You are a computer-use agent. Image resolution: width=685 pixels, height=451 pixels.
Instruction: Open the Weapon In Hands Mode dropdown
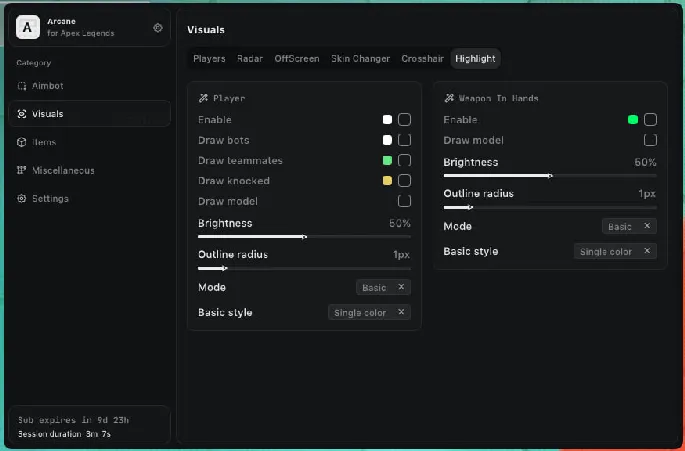pyautogui.click(x=629, y=227)
